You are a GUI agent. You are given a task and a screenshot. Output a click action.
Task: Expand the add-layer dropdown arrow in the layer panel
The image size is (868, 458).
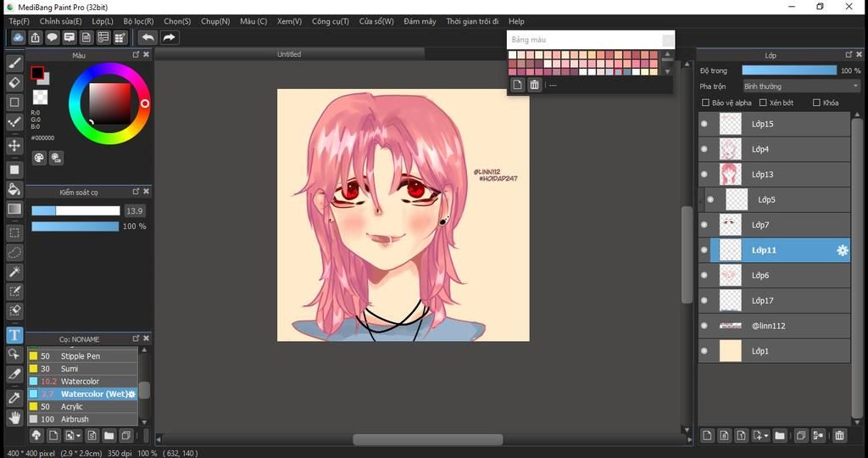point(766,436)
